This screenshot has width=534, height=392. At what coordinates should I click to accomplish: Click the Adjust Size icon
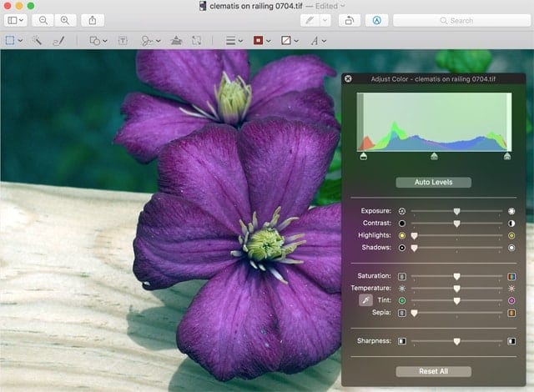(x=197, y=40)
